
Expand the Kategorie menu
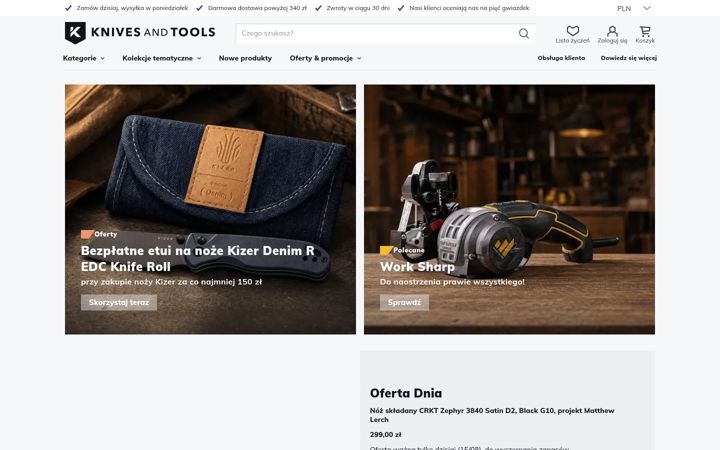(84, 58)
